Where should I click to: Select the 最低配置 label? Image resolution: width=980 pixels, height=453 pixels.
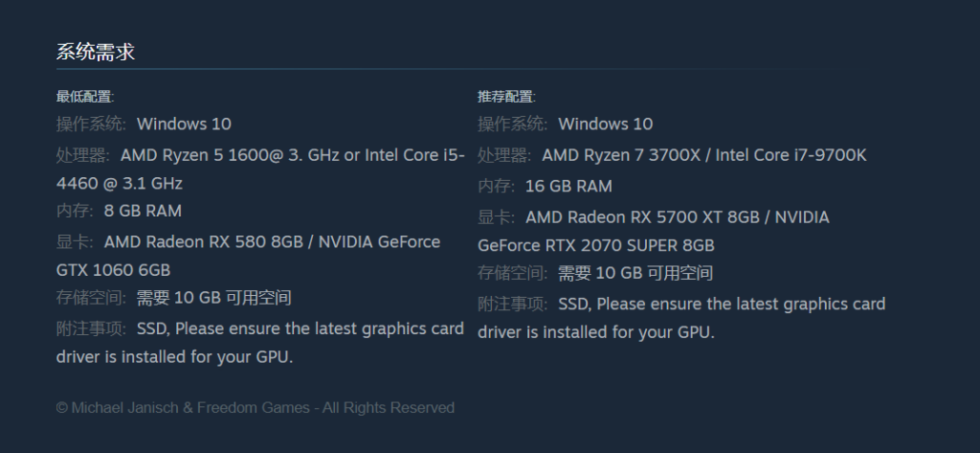point(85,97)
